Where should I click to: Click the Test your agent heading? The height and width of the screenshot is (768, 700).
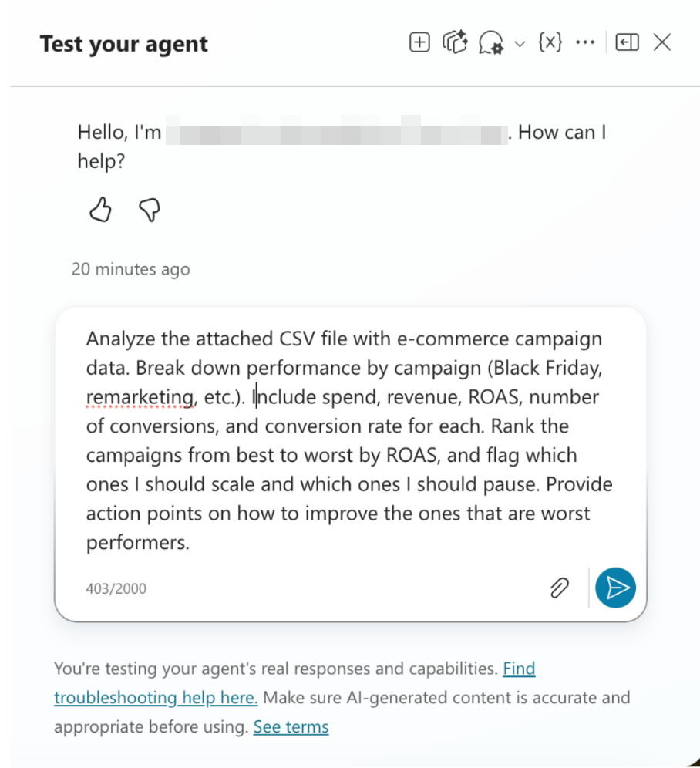124,44
